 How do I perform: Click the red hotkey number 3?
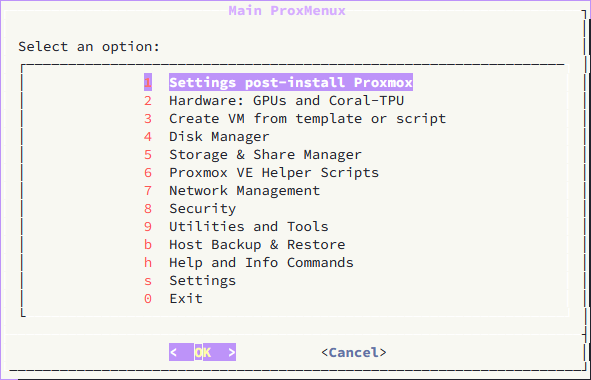pos(148,119)
